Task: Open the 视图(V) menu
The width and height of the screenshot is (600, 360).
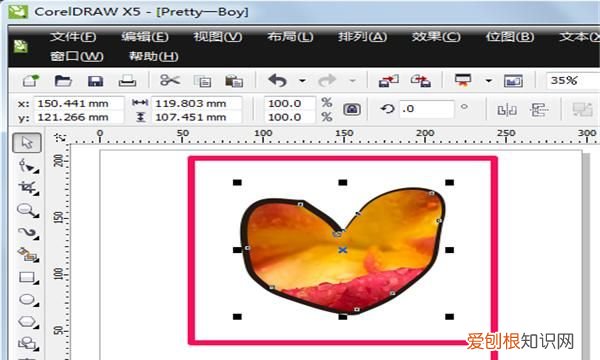Action: coord(218,37)
